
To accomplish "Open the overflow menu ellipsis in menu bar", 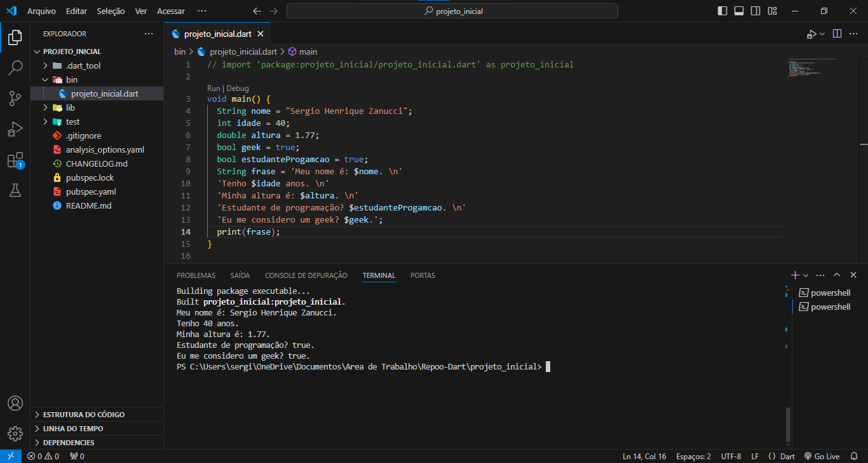I will [202, 11].
